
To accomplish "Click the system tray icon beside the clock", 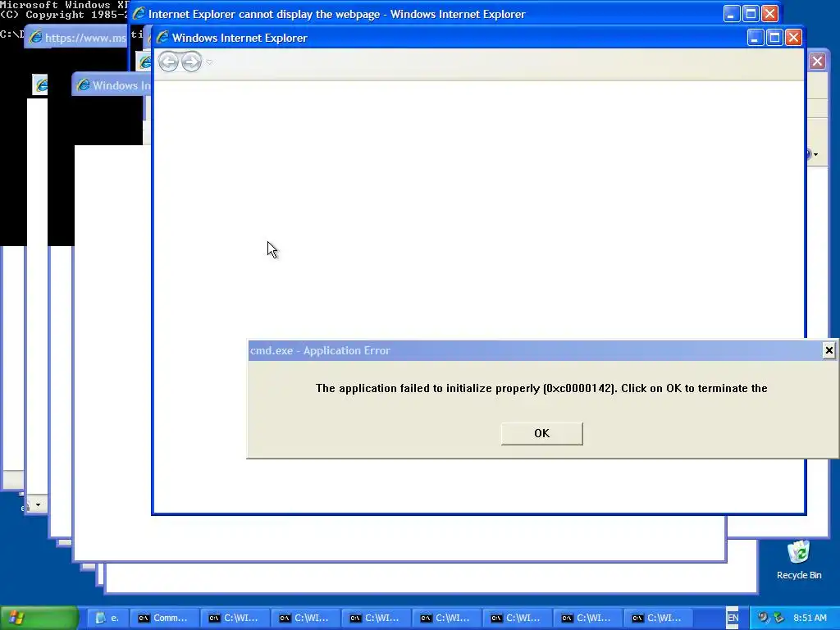I will [779, 618].
